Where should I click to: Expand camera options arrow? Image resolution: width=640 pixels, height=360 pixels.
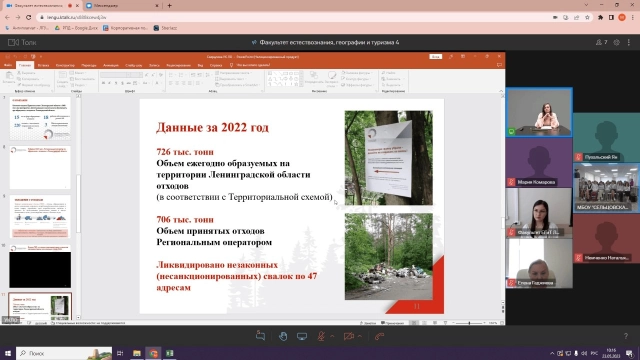pos(360,336)
